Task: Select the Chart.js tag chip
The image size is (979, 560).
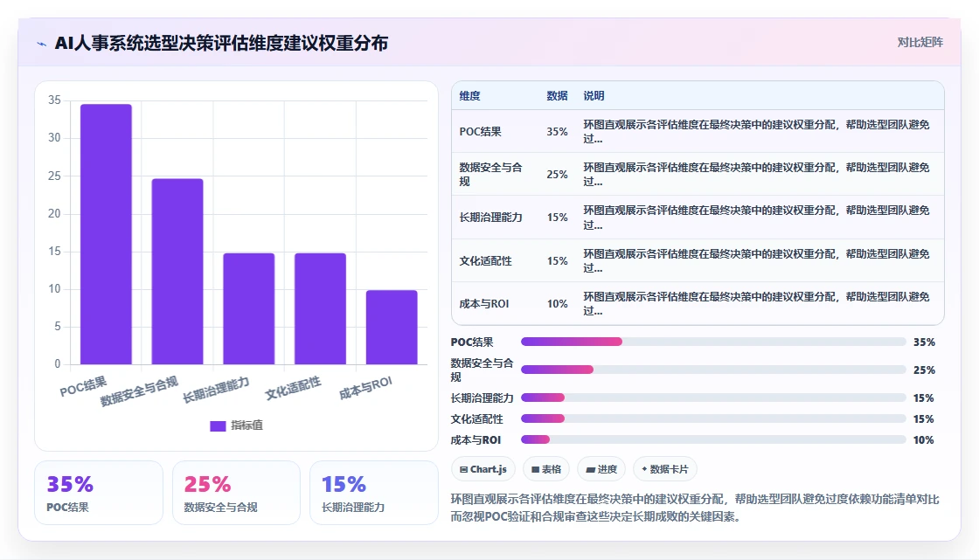Action: point(483,469)
